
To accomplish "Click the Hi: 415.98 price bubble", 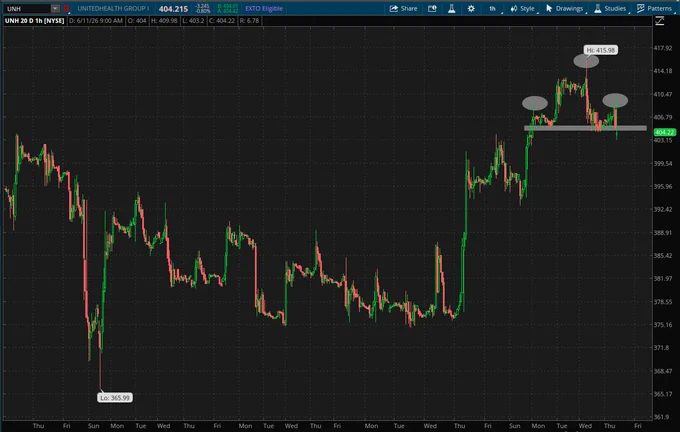I will tap(601, 50).
